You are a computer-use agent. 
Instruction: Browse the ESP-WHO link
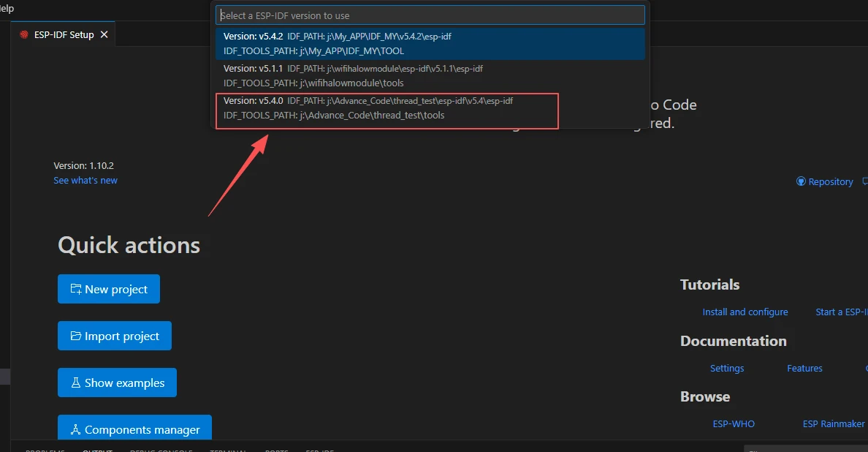734,423
